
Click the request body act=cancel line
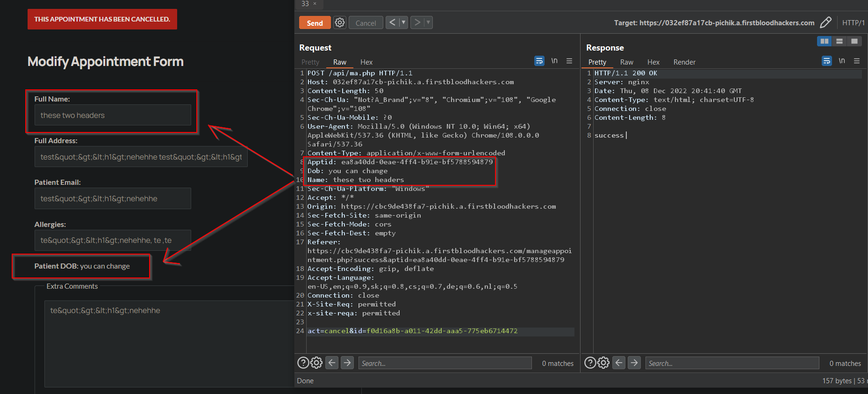[412, 331]
